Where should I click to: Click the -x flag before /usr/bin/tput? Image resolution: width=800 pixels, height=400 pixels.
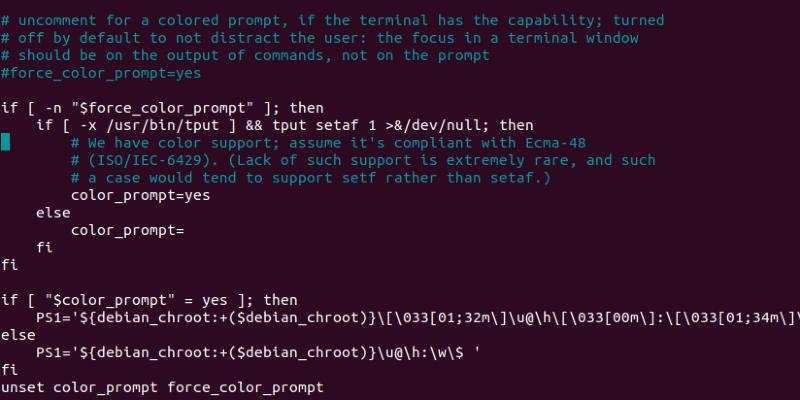87,125
